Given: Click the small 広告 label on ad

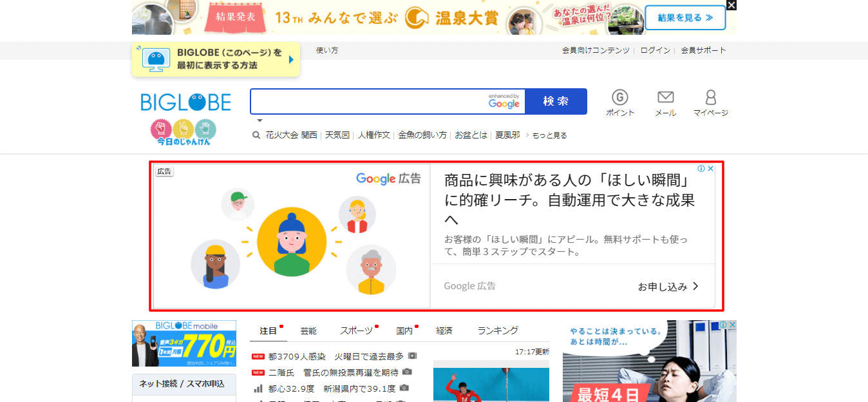Looking at the screenshot, I should pyautogui.click(x=164, y=171).
